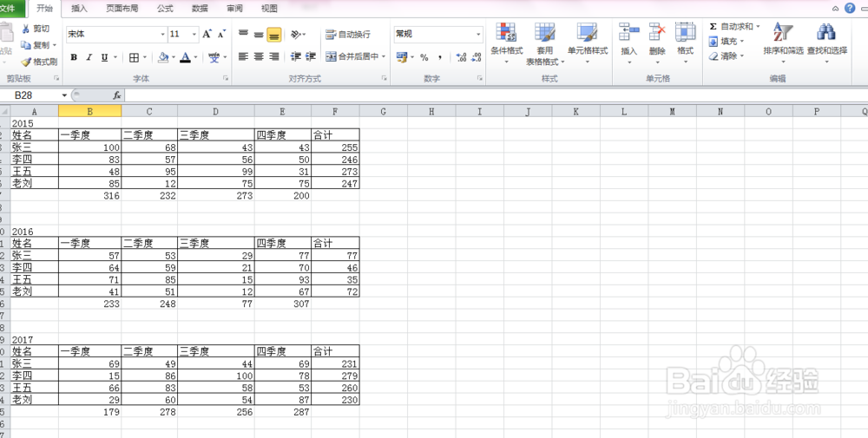Click the Copy (复制) icon

26,45
